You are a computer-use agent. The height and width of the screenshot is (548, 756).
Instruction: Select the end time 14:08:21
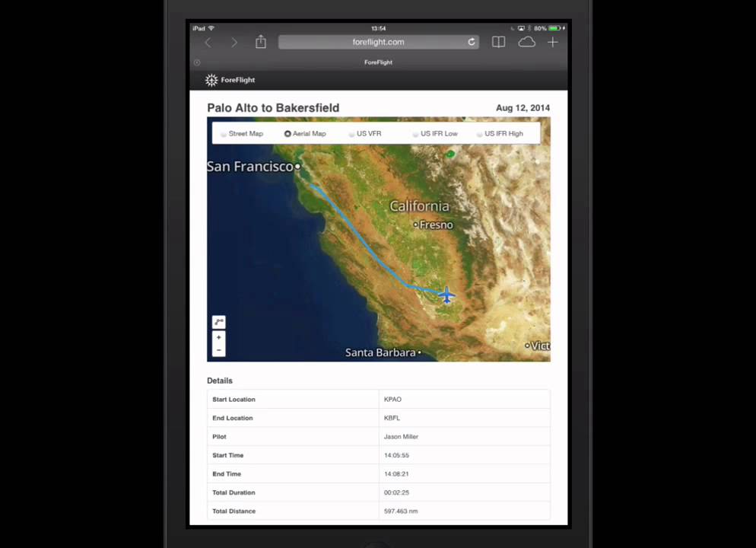coord(396,474)
